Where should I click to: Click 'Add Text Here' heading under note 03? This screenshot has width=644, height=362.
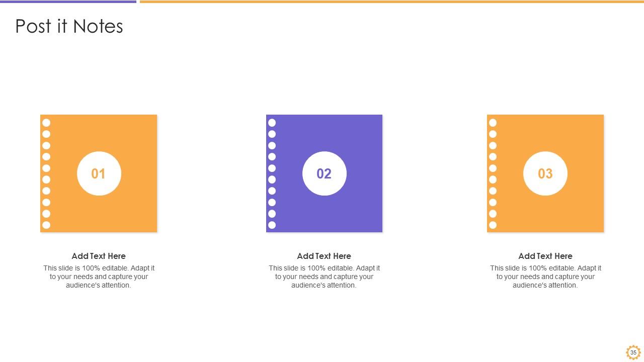545,256
